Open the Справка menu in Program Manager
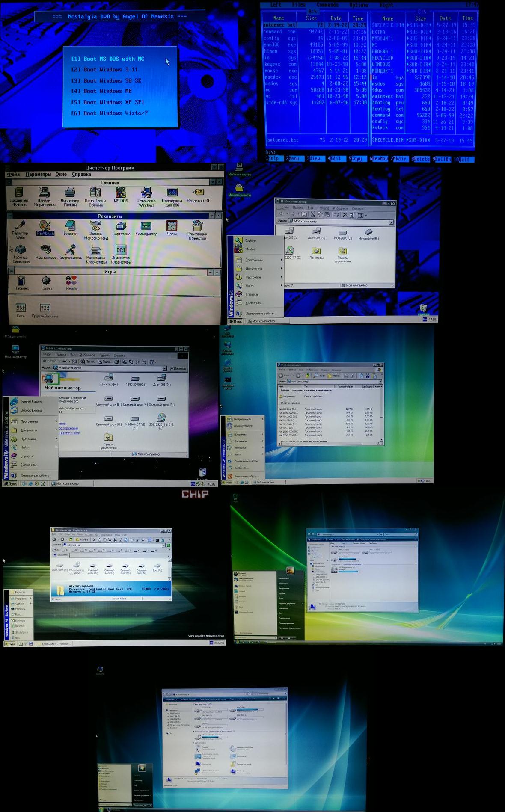The width and height of the screenshot is (505, 812). pos(81,175)
